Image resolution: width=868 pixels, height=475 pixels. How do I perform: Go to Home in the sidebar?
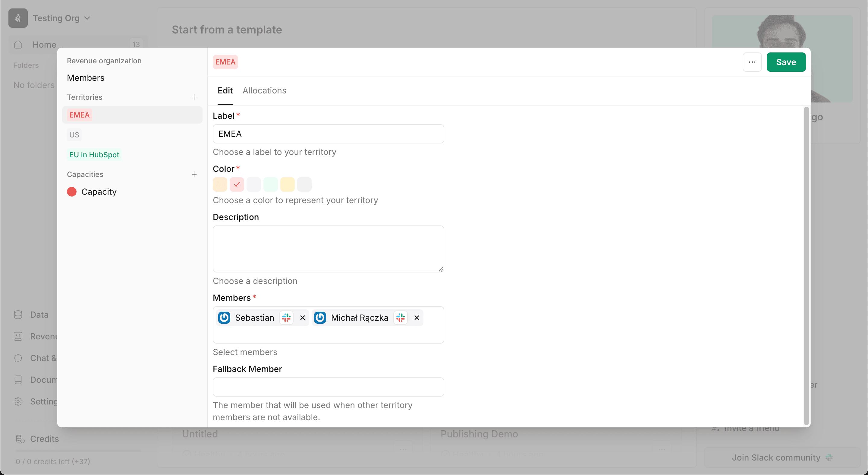point(78,45)
